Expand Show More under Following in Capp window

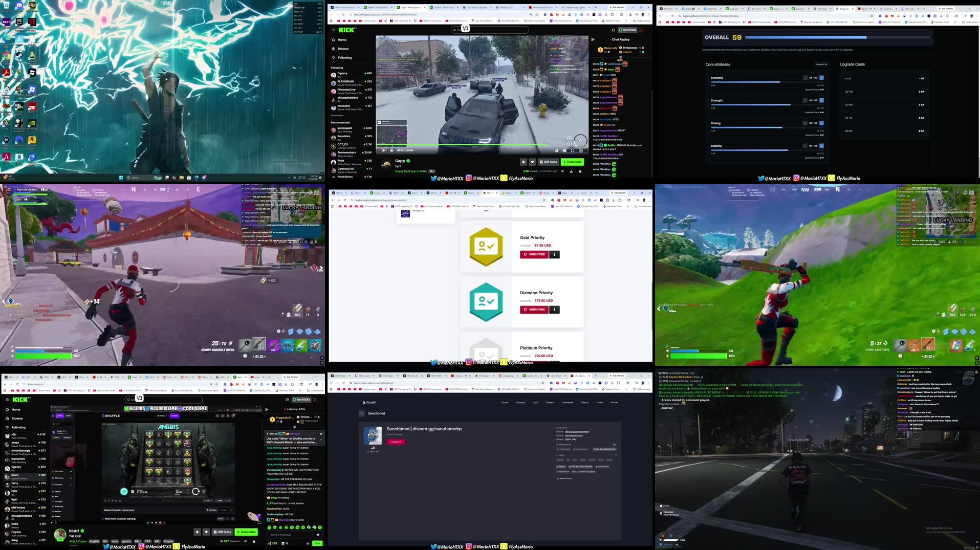tap(337, 116)
